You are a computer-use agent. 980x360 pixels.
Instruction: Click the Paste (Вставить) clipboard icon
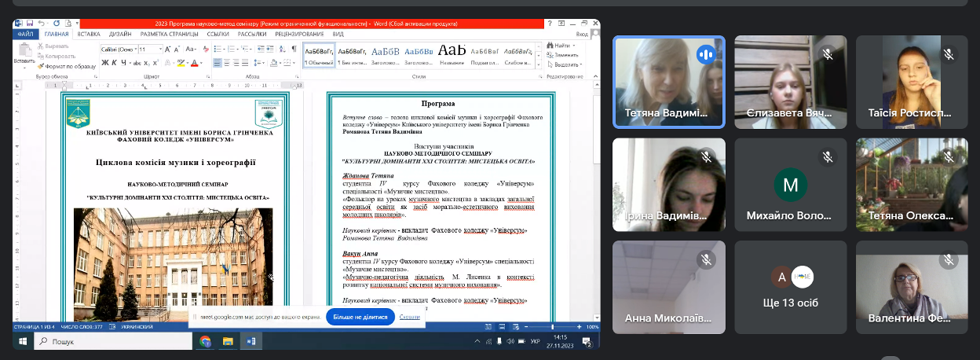(x=25, y=50)
